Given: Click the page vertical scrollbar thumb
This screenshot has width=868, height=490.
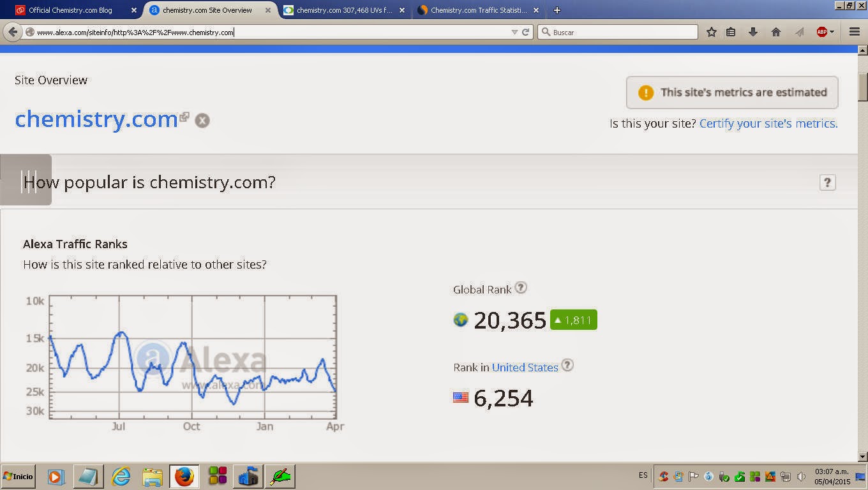Looking at the screenshot, I should 863,87.
